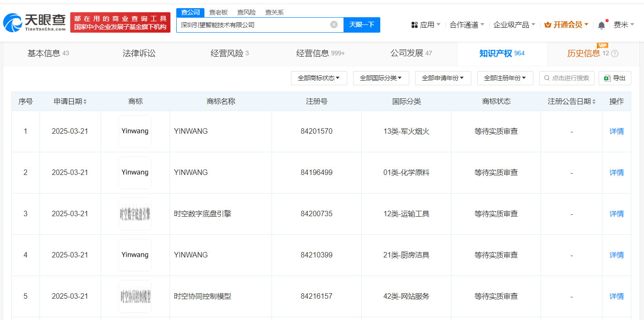The width and height of the screenshot is (644, 320).
Task: Open the 全部商标状态 dropdown filter
Action: point(319,78)
